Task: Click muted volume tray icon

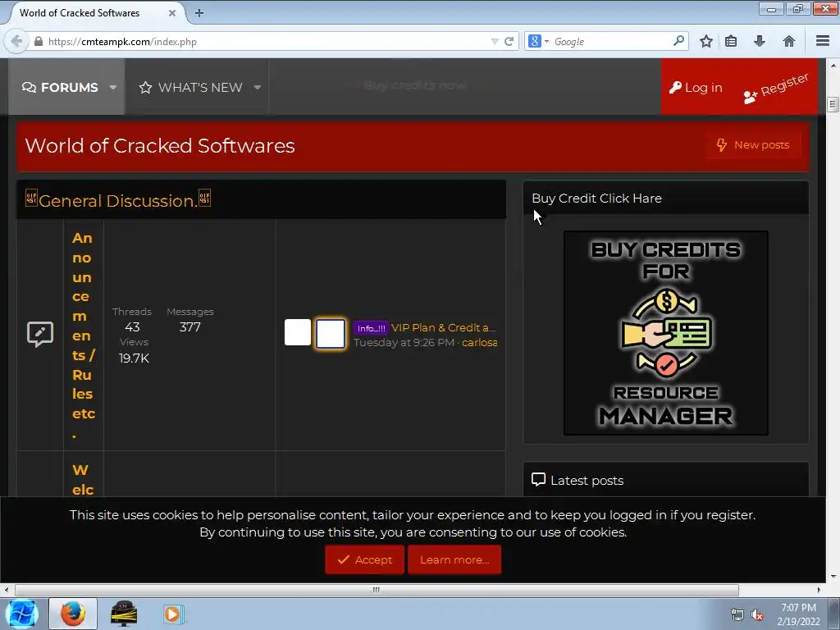Action: point(757,615)
